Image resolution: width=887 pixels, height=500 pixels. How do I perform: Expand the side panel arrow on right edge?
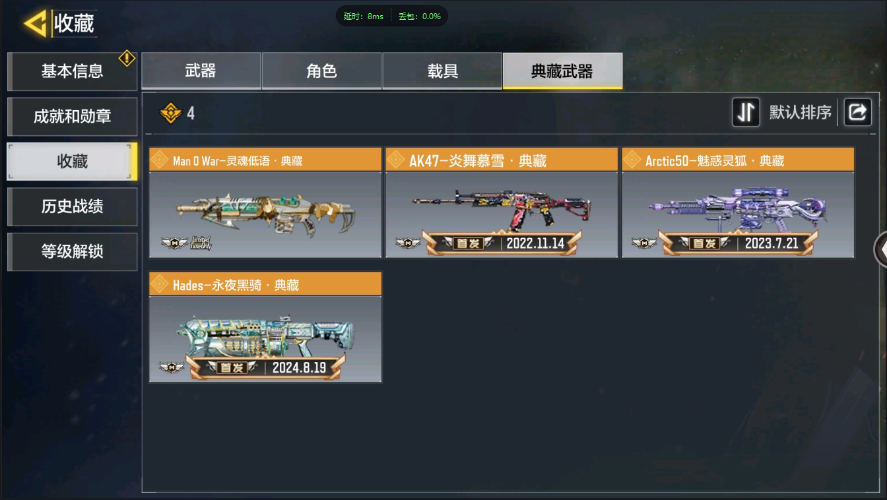[881, 249]
